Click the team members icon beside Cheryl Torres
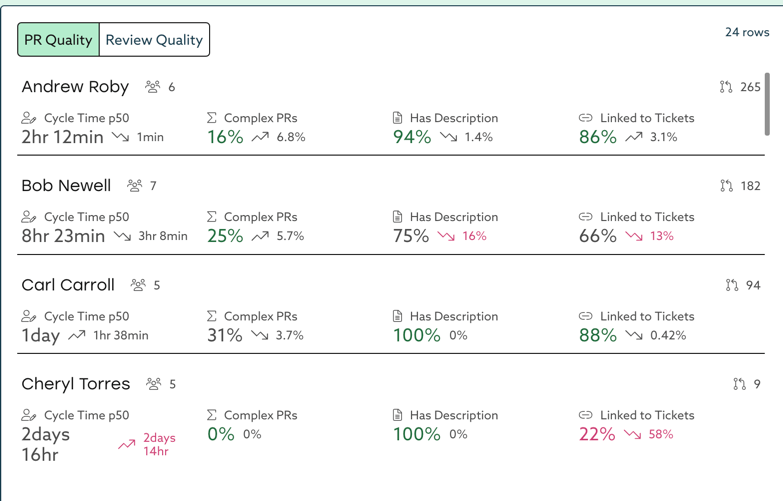This screenshot has height=501, width=783. pyautogui.click(x=154, y=384)
